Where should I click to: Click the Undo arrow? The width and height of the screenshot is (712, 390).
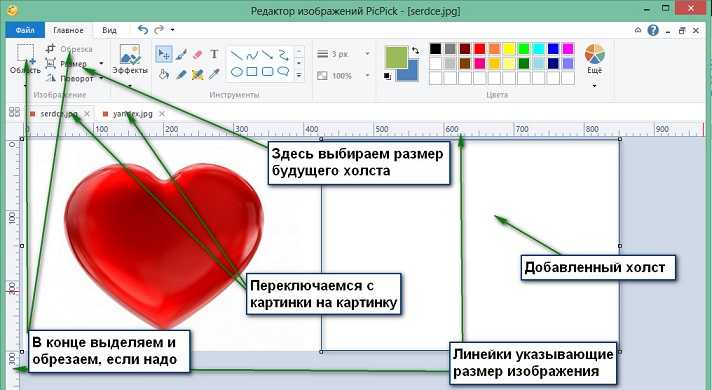pyautogui.click(x=143, y=30)
